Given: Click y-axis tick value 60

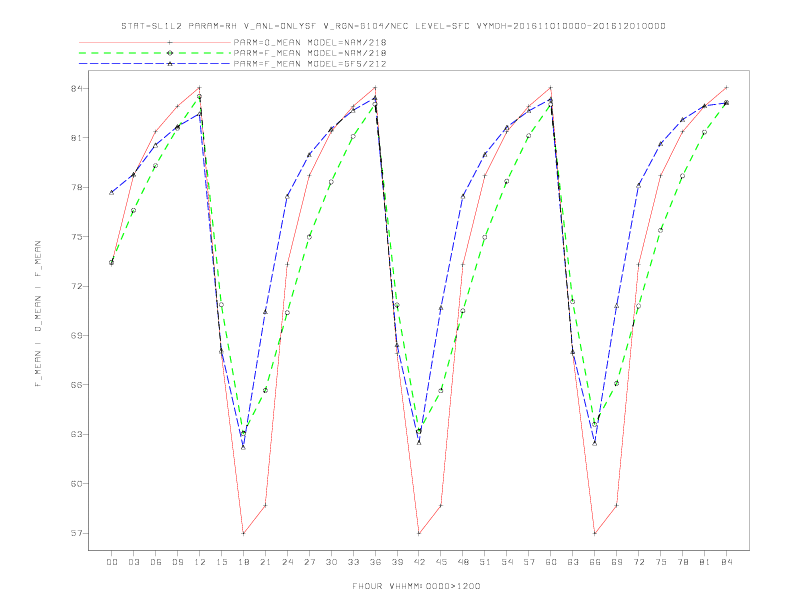Looking at the screenshot, I should [76, 484].
